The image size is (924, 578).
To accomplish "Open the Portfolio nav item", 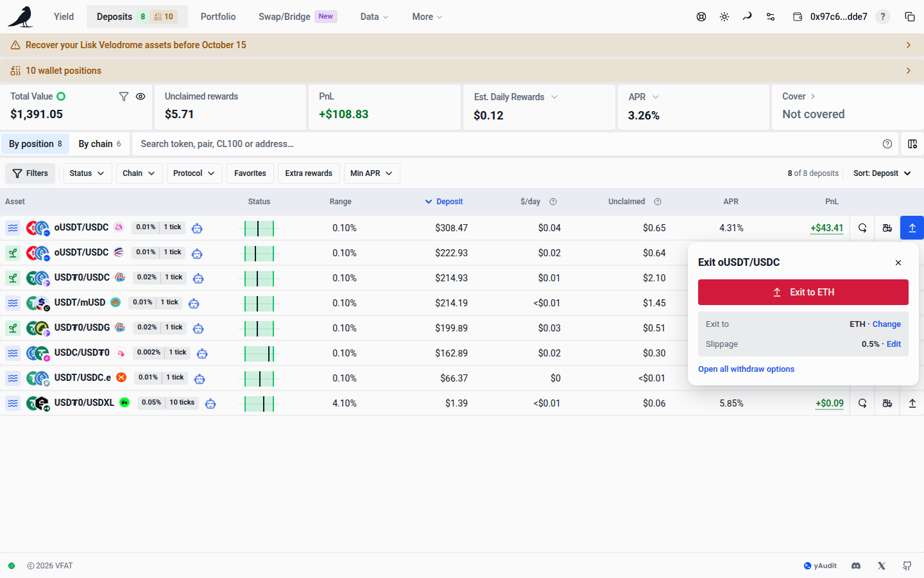I will (x=218, y=17).
